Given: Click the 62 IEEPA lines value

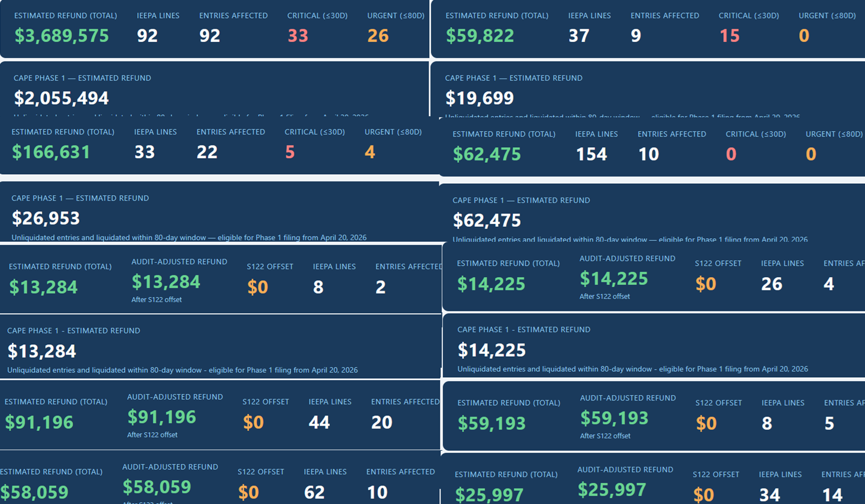Looking at the screenshot, I should coord(314,493).
